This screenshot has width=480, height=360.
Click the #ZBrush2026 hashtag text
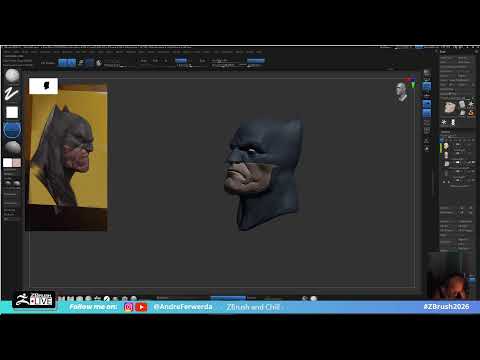click(x=446, y=307)
